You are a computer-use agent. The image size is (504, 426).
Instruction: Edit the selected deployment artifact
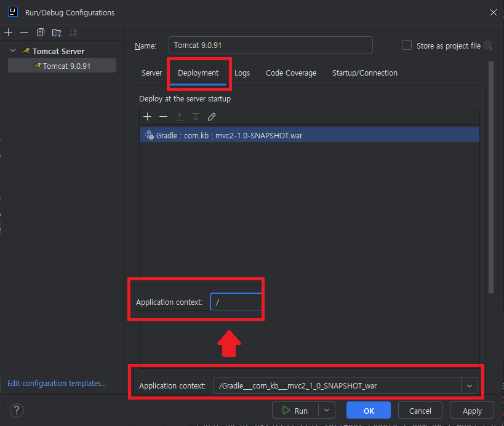[x=212, y=117]
